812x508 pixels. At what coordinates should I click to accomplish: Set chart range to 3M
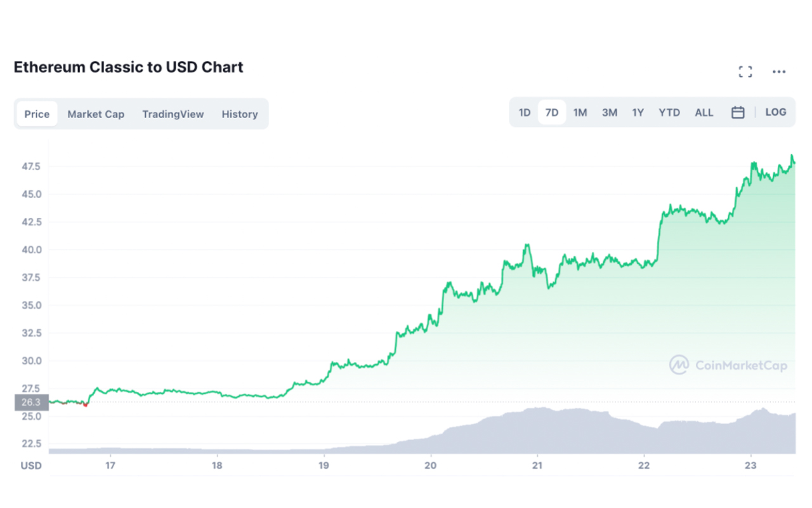pos(609,112)
